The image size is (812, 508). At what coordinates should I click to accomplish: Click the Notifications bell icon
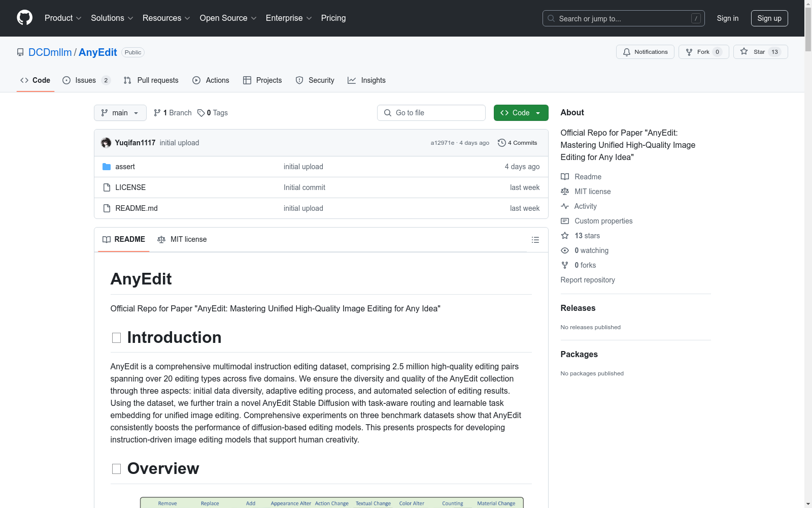coord(627,52)
